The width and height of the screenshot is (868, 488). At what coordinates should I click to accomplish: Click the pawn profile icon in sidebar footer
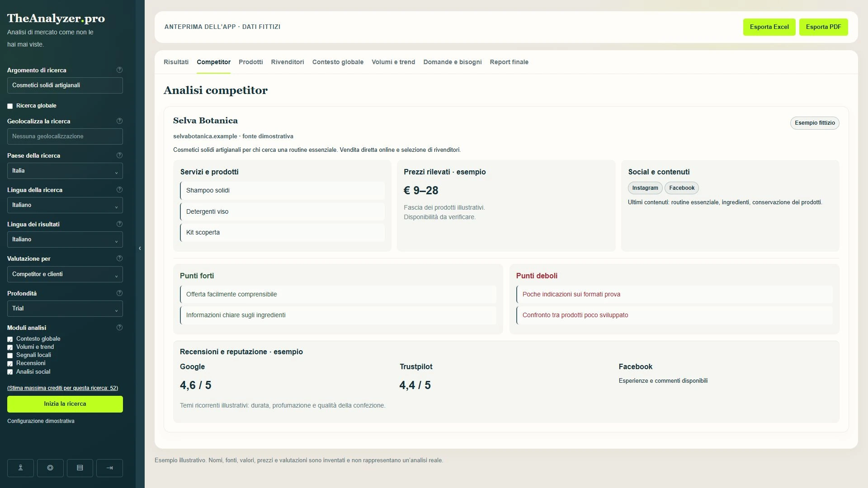(x=20, y=468)
